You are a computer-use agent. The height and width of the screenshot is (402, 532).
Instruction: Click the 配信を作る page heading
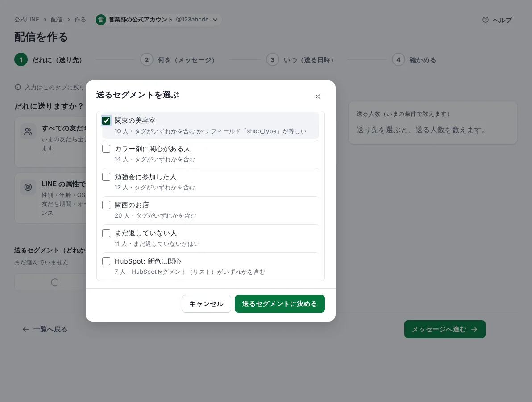[41, 37]
